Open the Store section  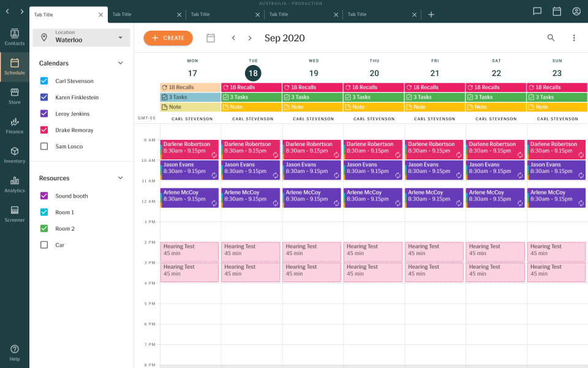[14, 96]
